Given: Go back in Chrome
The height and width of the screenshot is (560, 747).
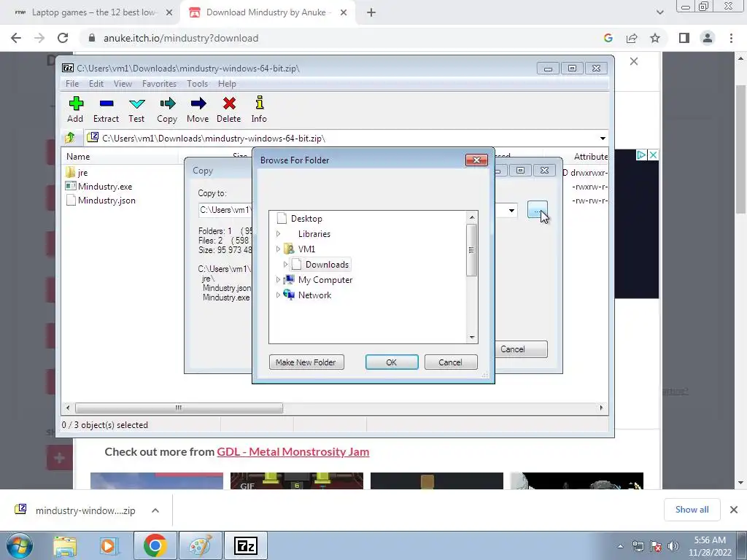Looking at the screenshot, I should [x=16, y=38].
